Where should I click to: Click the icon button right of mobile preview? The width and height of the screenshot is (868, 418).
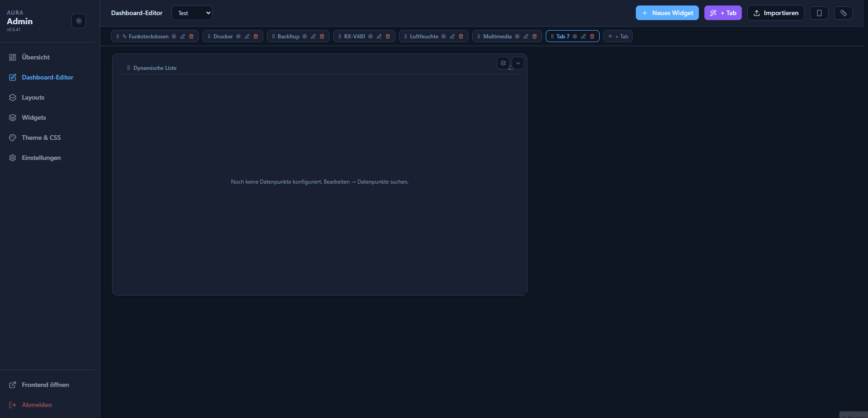pyautogui.click(x=843, y=13)
